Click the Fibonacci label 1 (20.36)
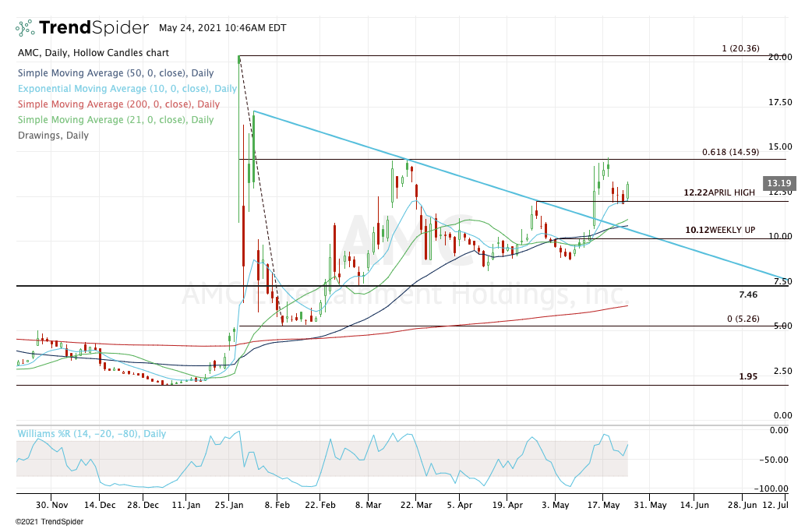Screen dimensions: 812x529 tap(740, 48)
